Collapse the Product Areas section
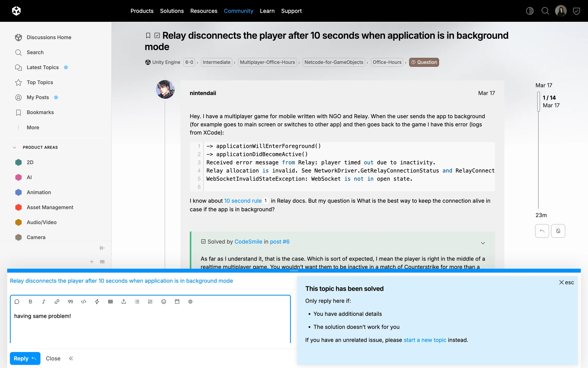 (x=14, y=148)
